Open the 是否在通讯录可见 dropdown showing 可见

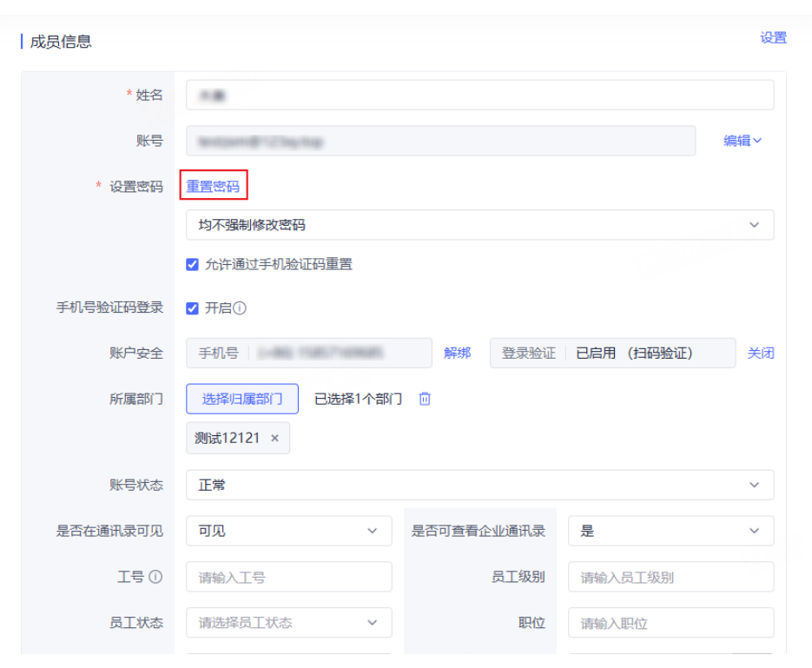pyautogui.click(x=289, y=531)
